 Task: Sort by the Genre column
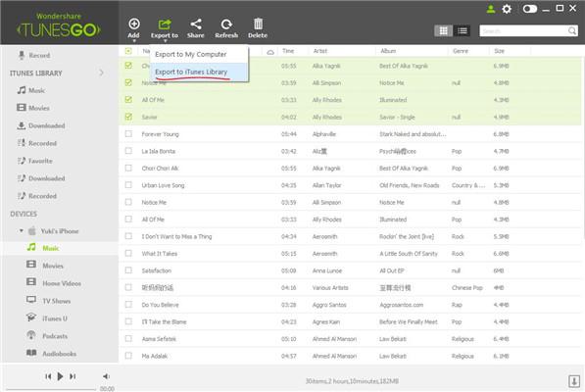pyautogui.click(x=461, y=51)
